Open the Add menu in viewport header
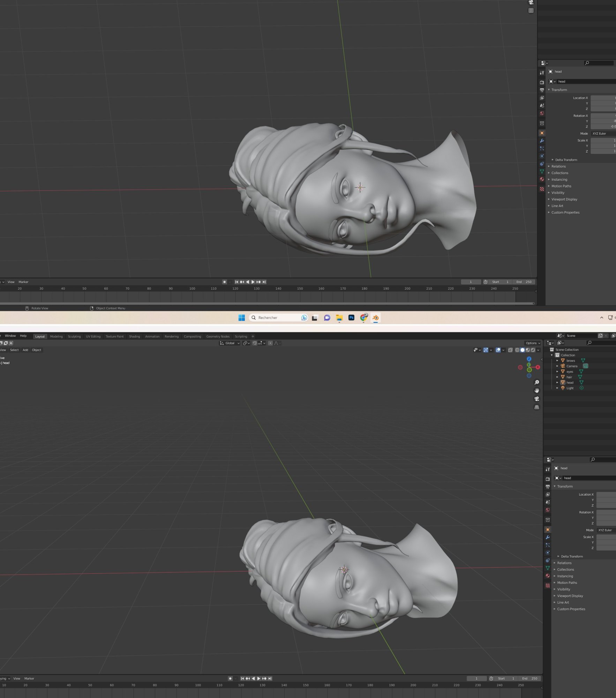This screenshot has width=616, height=698. [x=25, y=350]
